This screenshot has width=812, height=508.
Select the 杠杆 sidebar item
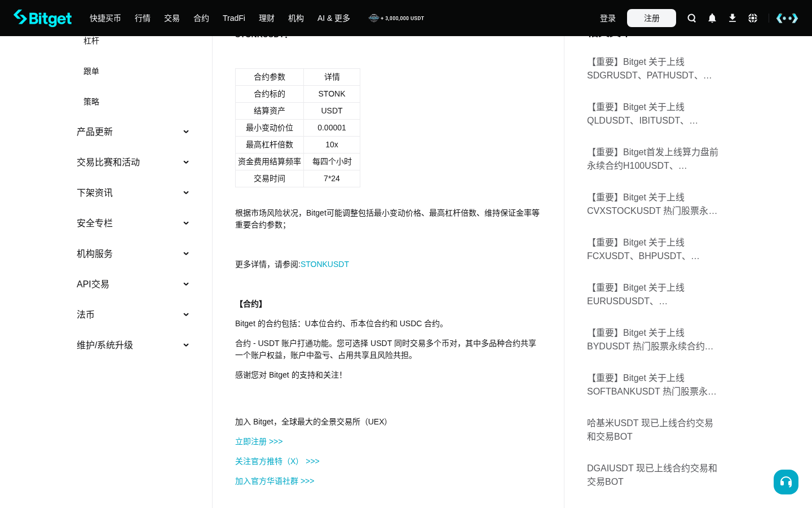click(x=91, y=41)
